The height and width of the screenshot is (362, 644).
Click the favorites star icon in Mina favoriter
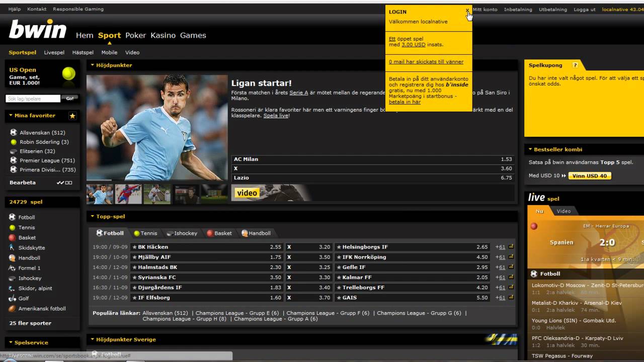point(72,116)
